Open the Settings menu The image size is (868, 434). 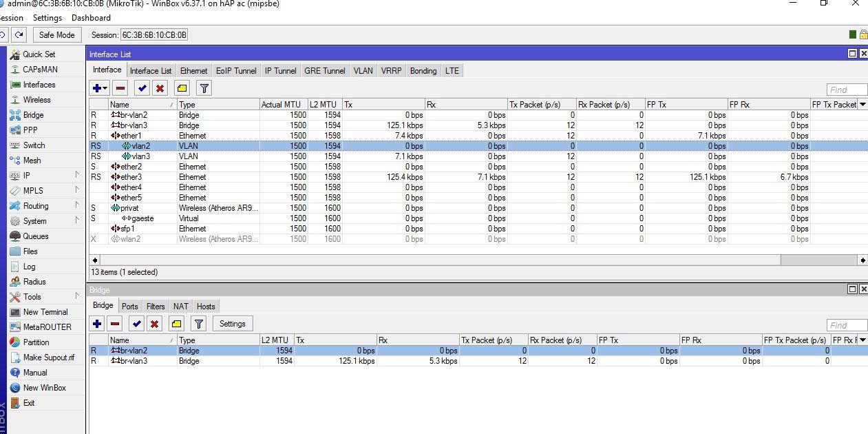click(47, 18)
